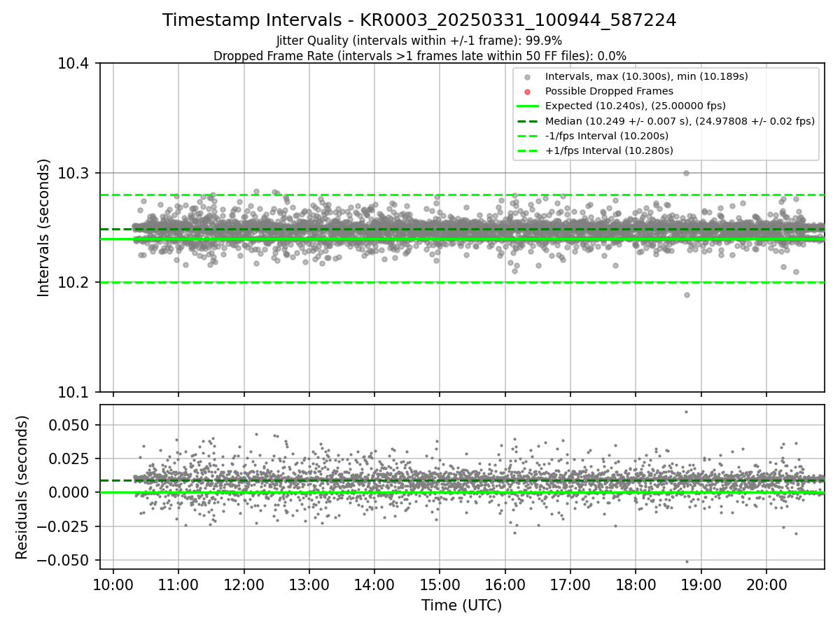Click the red dot marker for Possible Dropped Frames

(528, 92)
